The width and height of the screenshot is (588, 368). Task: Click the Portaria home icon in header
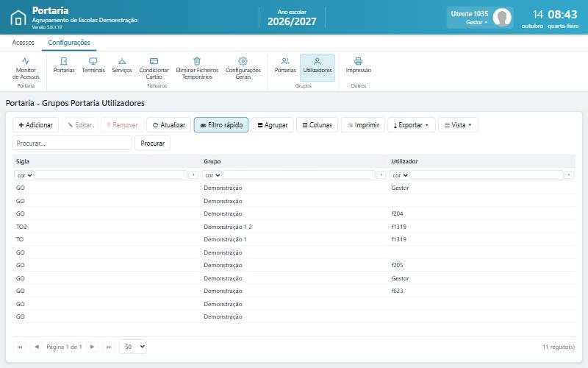(18, 18)
